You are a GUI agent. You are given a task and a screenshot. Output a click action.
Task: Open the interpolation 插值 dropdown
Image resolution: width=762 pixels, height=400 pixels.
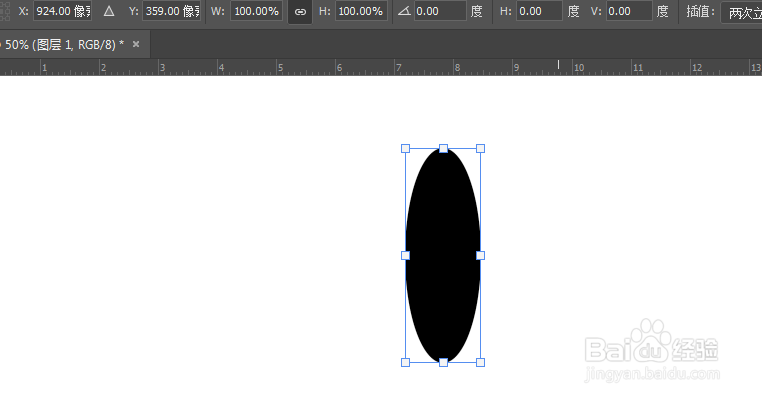742,12
